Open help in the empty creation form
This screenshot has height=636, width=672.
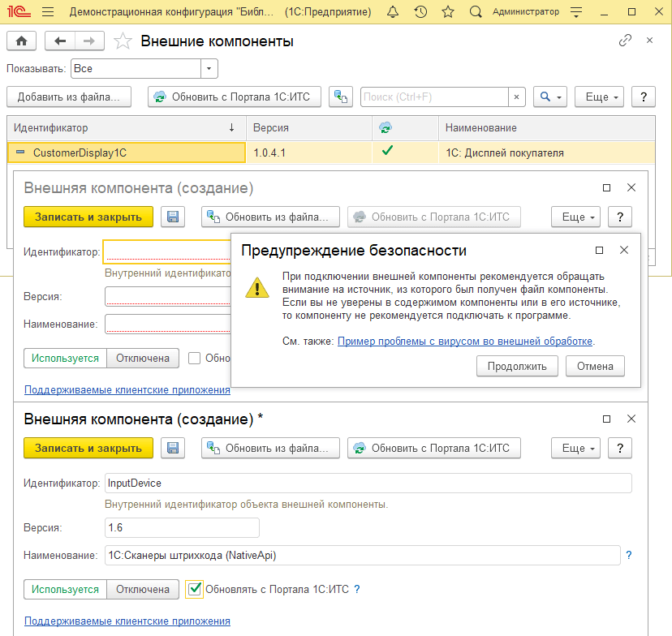620,217
